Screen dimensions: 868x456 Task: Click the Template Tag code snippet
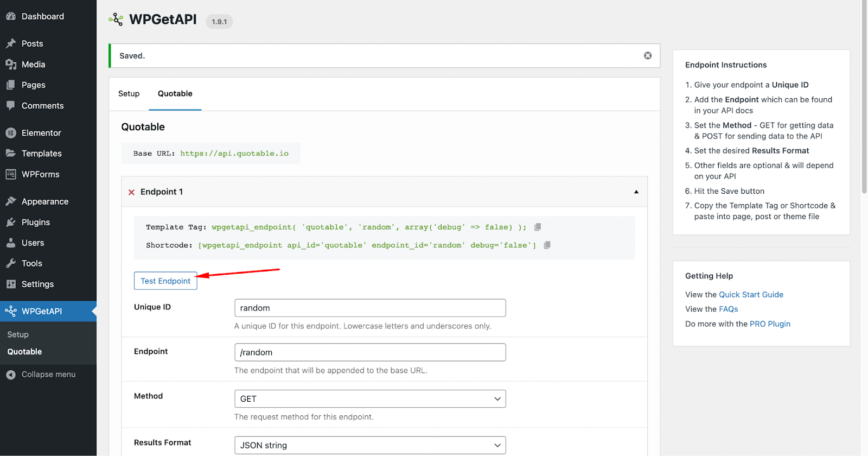pyautogui.click(x=369, y=227)
